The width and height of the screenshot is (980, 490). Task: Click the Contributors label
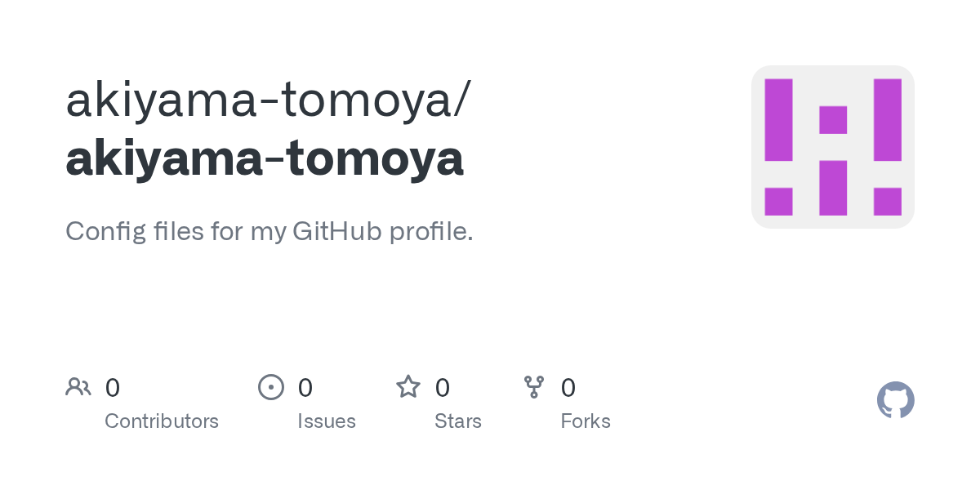162,421
